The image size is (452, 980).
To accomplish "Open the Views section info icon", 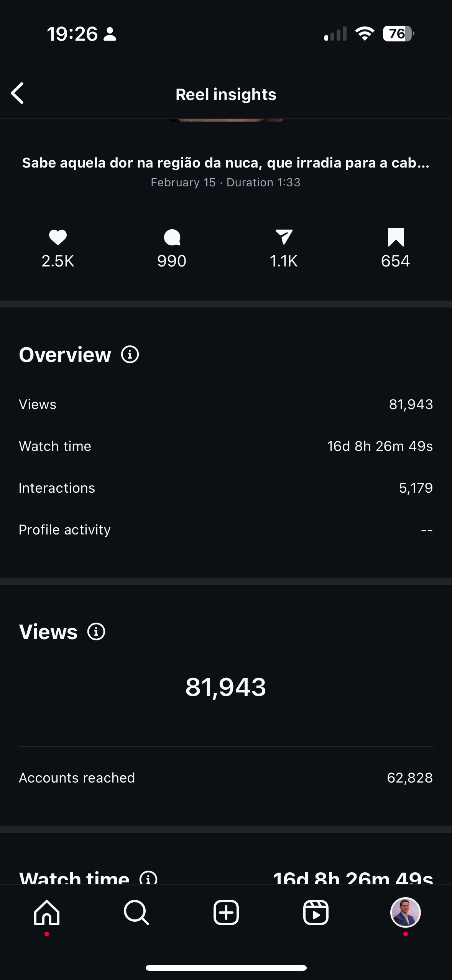I will [96, 631].
